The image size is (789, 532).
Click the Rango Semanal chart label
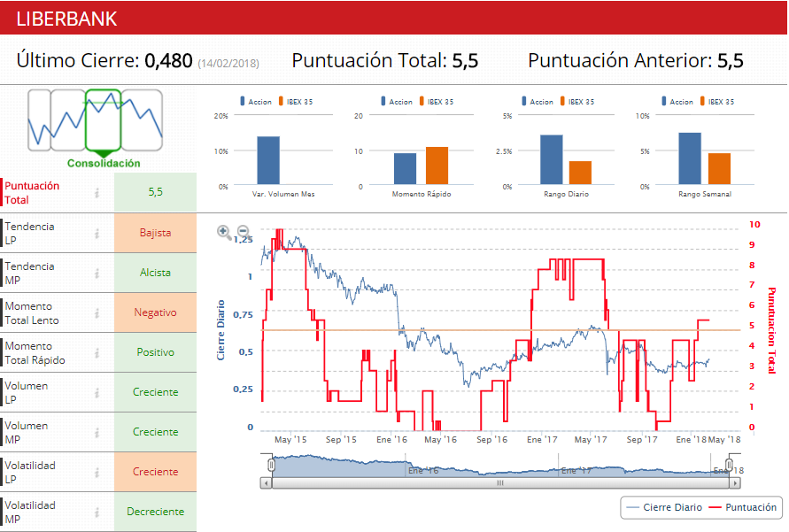pyautogui.click(x=705, y=194)
